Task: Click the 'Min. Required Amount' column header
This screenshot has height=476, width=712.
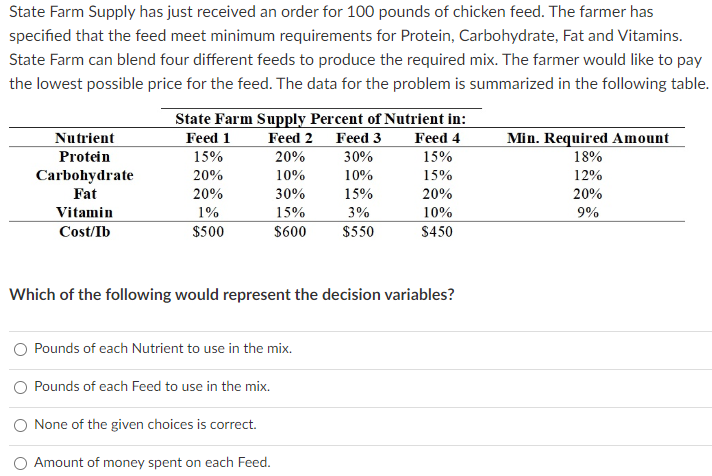Action: pyautogui.click(x=588, y=138)
